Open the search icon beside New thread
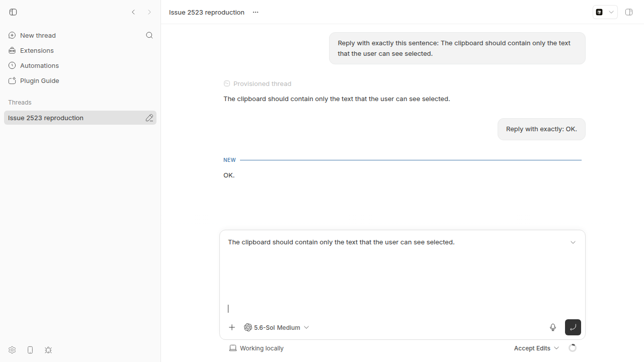644x362 pixels. (x=149, y=35)
